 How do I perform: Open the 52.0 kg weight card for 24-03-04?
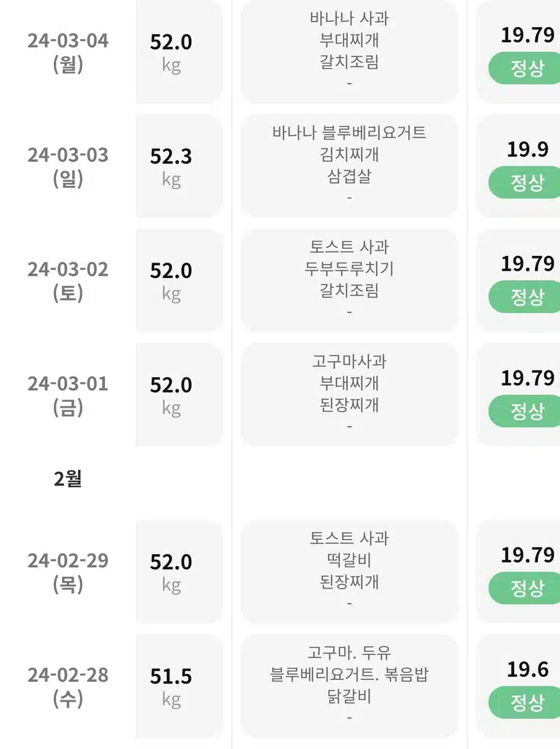point(179,52)
